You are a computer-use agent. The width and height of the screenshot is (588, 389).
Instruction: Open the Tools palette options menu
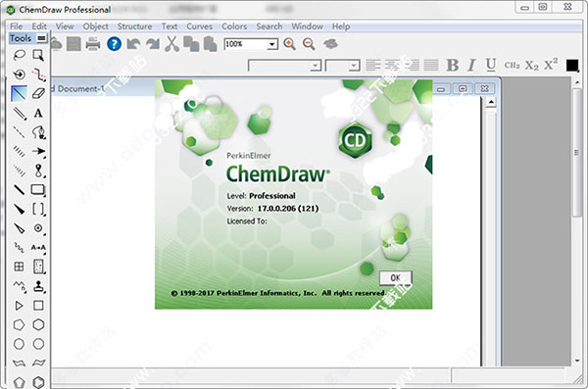[x=41, y=38]
